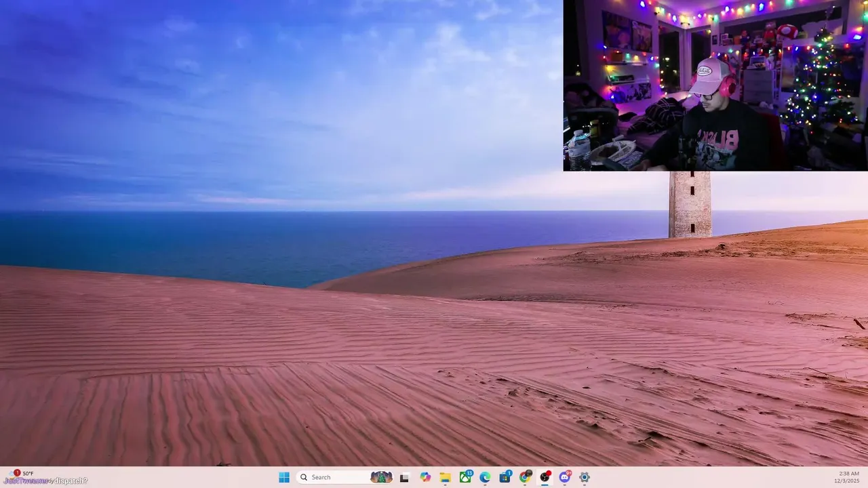Screen dimensions: 868x488
Task: Open Task View on the taskbar
Action: (404, 477)
